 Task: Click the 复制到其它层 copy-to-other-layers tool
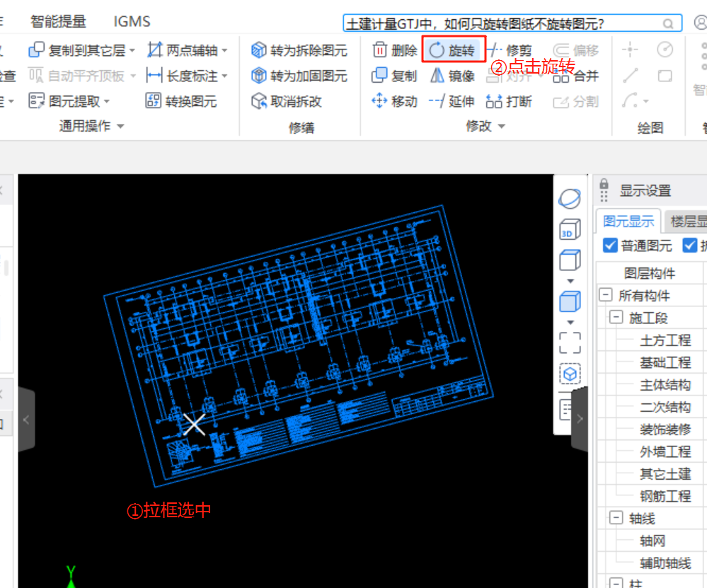(x=76, y=50)
